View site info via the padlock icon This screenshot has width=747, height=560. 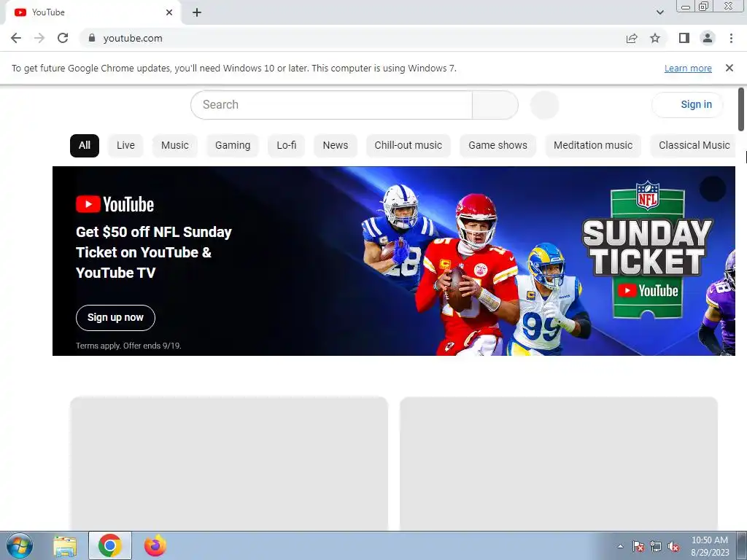pyautogui.click(x=92, y=38)
